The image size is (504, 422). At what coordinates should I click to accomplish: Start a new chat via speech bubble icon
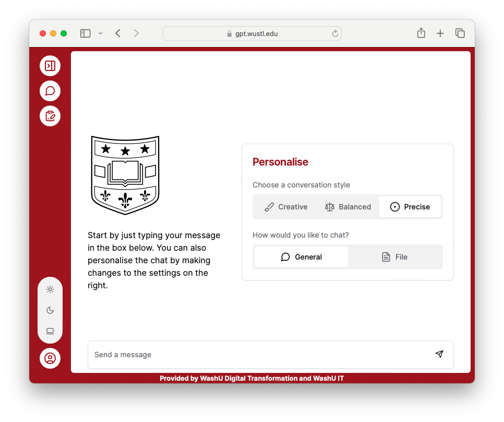tap(50, 91)
